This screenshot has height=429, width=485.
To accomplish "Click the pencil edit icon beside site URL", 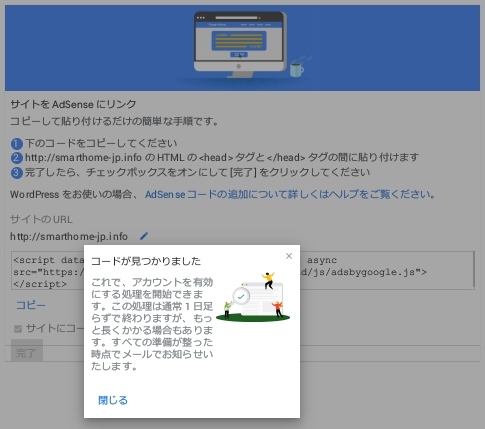I will (144, 236).
